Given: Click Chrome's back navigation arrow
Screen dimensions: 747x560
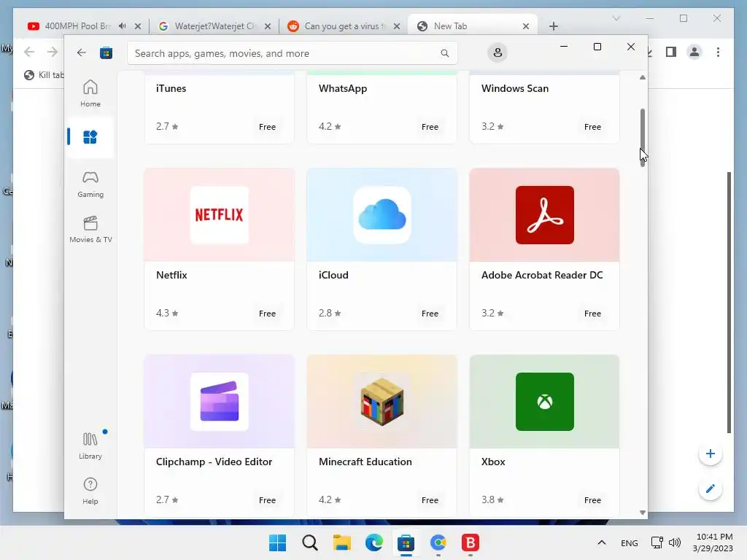Looking at the screenshot, I should (x=29, y=52).
